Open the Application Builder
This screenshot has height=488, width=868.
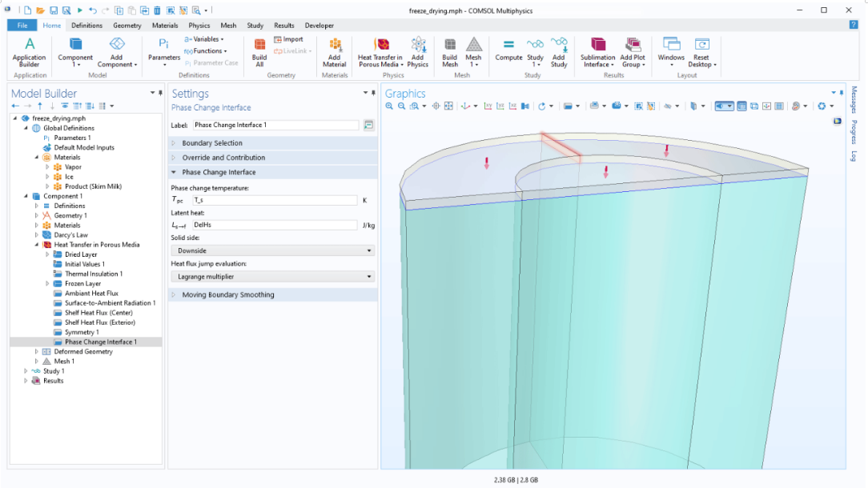[30, 53]
